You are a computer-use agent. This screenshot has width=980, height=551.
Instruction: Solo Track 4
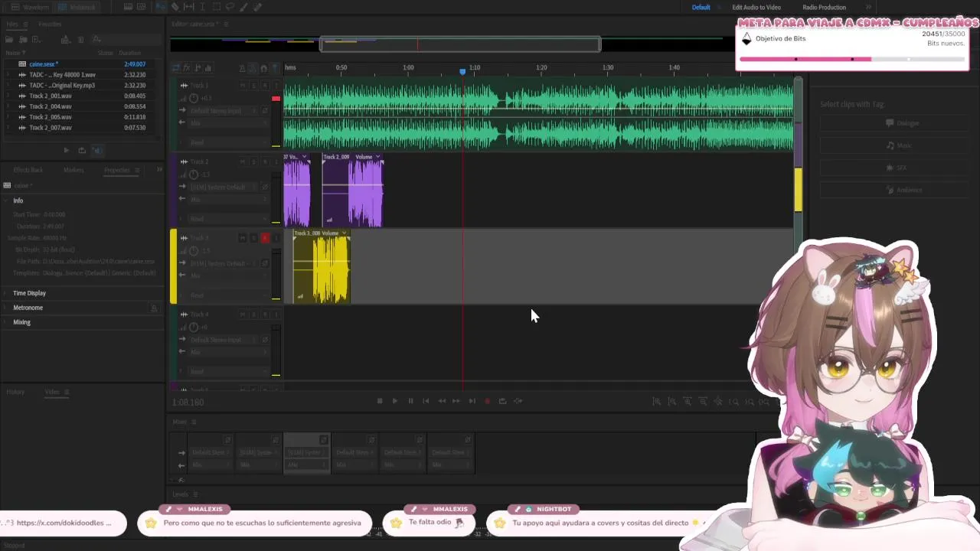[x=253, y=314]
